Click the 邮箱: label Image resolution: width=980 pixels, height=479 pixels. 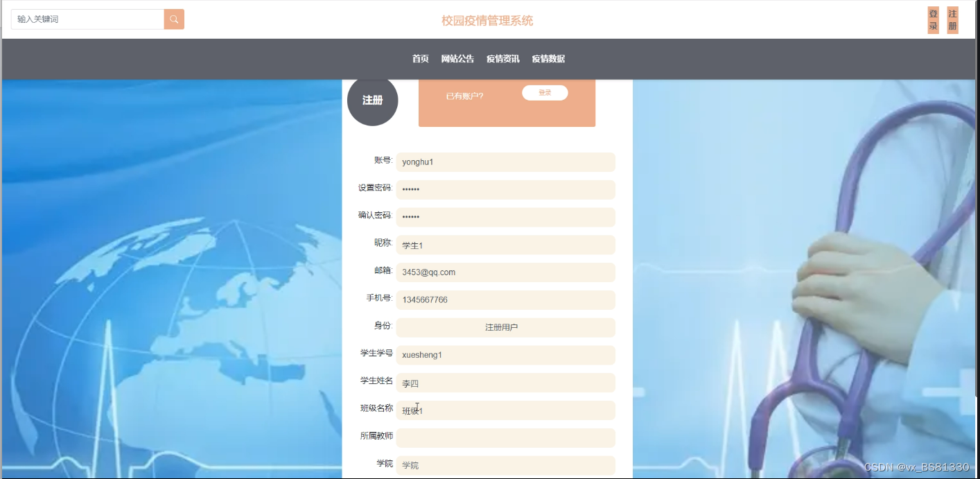pyautogui.click(x=383, y=270)
